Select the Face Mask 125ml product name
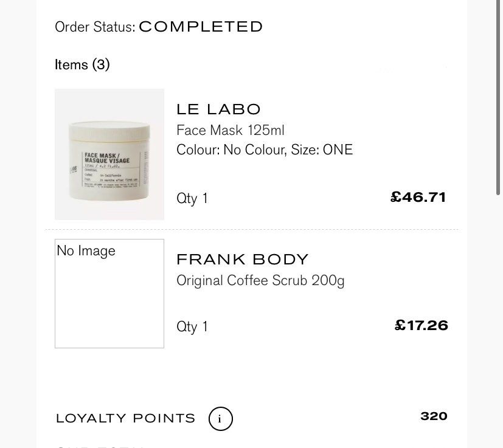Image resolution: width=503 pixels, height=448 pixels. pos(230,130)
